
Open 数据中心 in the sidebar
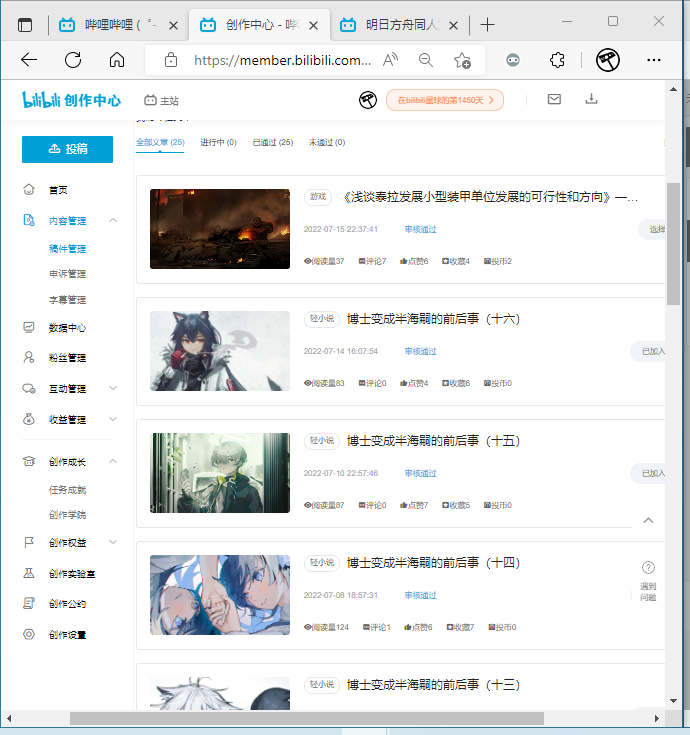pyautogui.click(x=66, y=328)
